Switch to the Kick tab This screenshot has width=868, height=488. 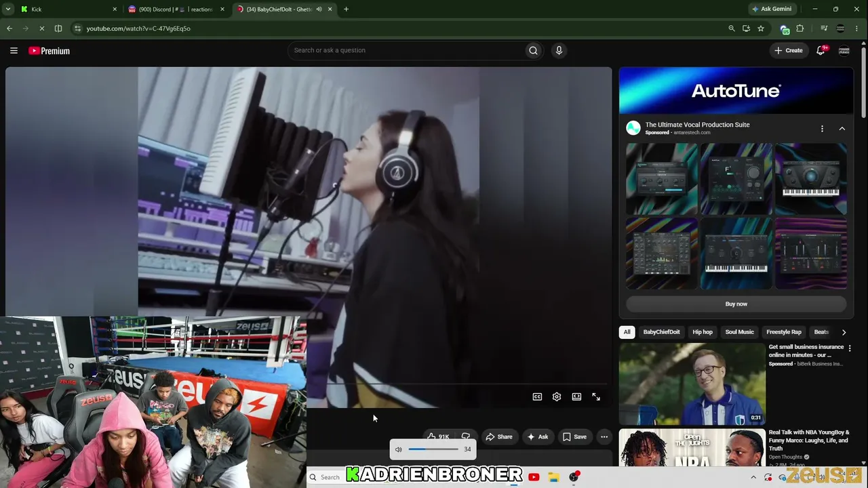point(66,9)
